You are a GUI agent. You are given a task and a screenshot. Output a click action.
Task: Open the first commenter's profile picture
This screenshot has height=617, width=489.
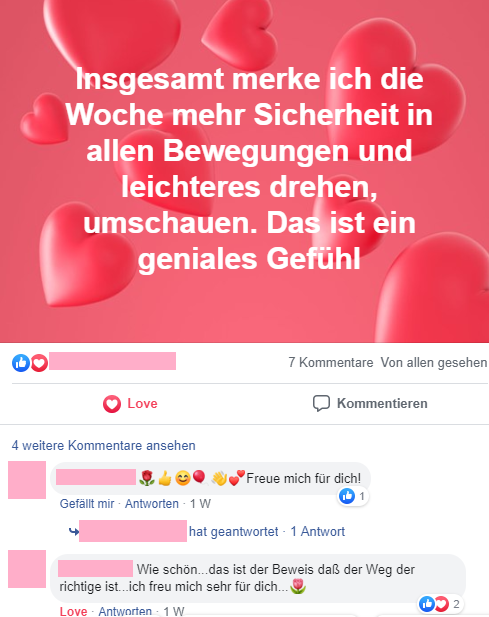click(x=27, y=480)
